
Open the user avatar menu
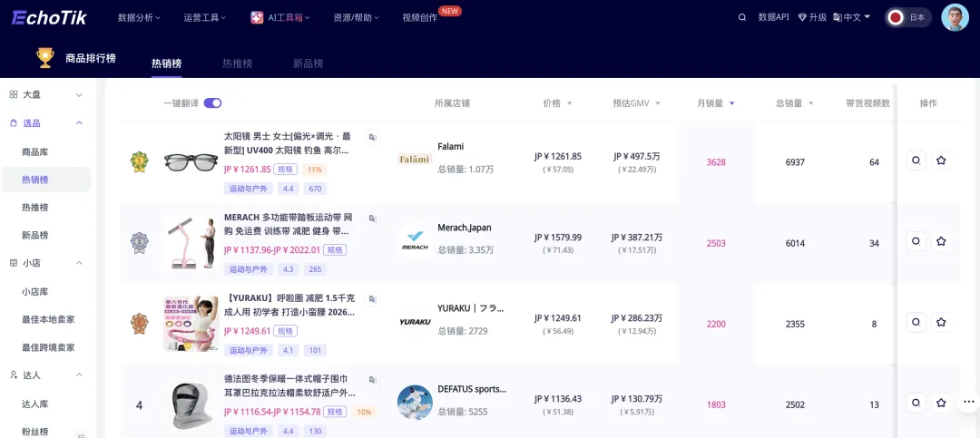(x=955, y=17)
